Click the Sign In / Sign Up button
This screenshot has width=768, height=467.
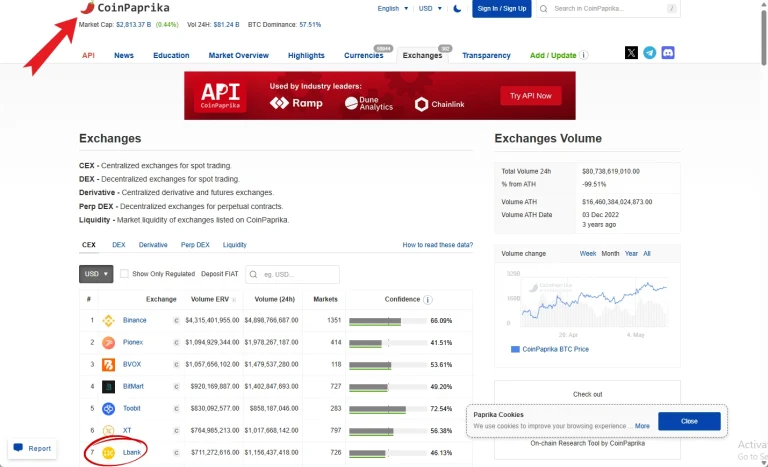[x=502, y=8]
